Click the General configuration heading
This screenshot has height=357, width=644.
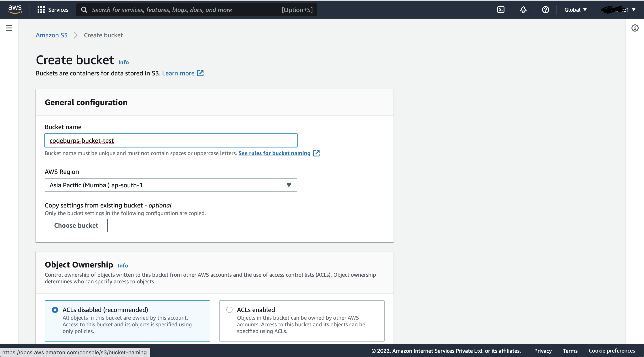click(x=86, y=102)
